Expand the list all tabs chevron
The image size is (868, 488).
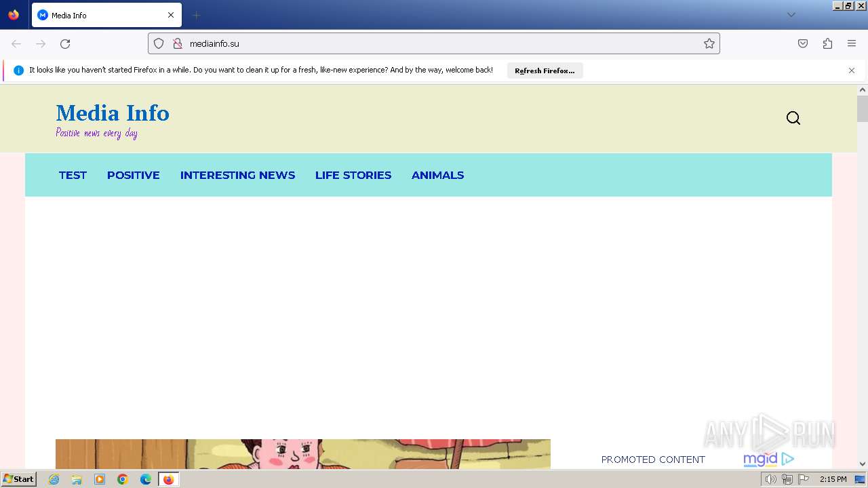point(791,15)
